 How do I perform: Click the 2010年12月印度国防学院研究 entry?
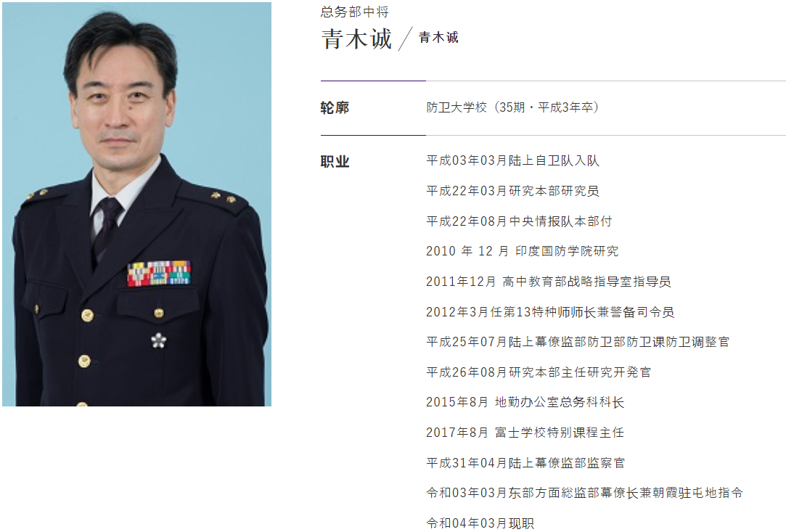click(x=523, y=251)
